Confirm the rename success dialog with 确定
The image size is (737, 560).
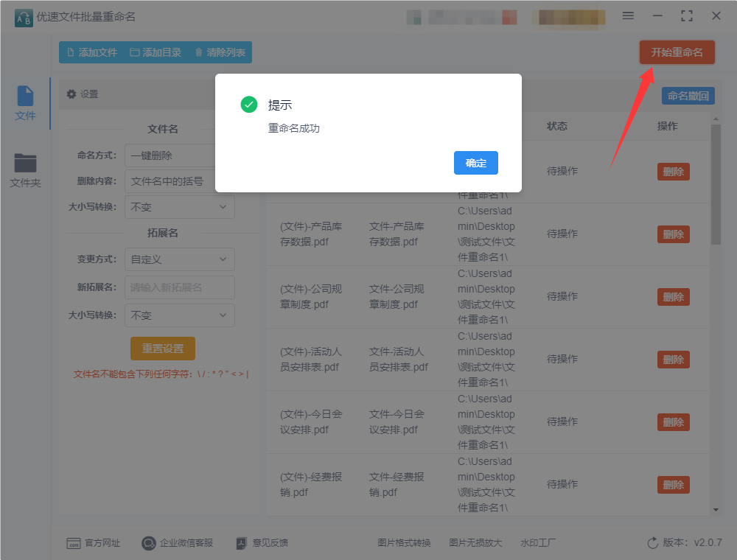(475, 163)
